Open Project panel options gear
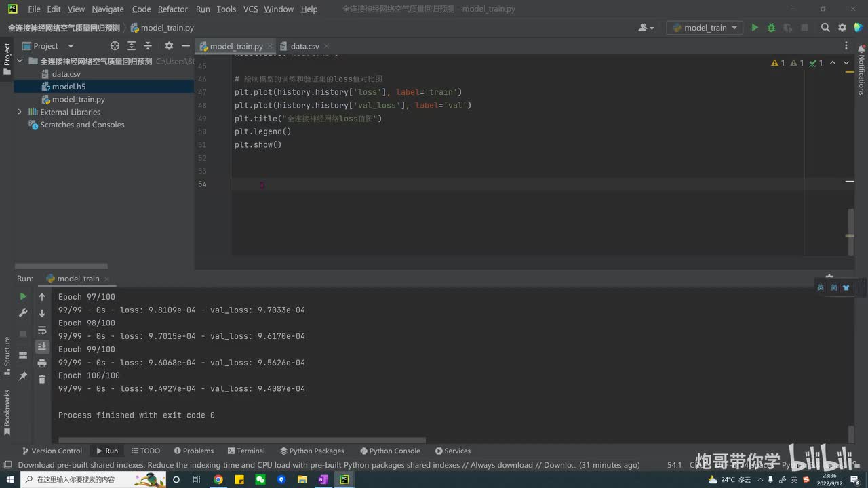 [x=169, y=46]
